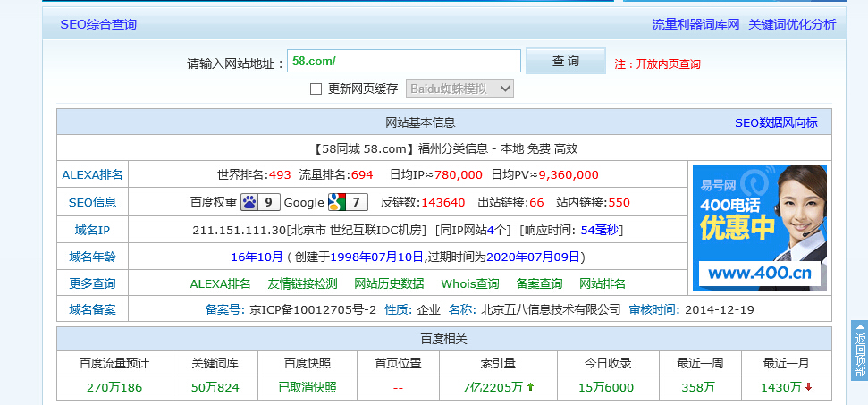
Task: Click the 已取消快照 link
Action: pyautogui.click(x=308, y=387)
